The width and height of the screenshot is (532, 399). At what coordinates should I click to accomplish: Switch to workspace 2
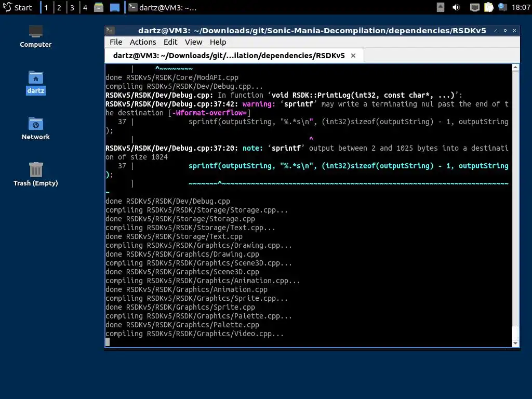coord(59,7)
